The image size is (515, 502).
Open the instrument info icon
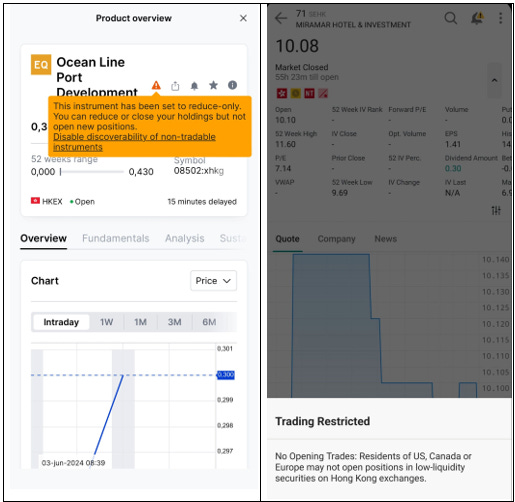pos(232,85)
